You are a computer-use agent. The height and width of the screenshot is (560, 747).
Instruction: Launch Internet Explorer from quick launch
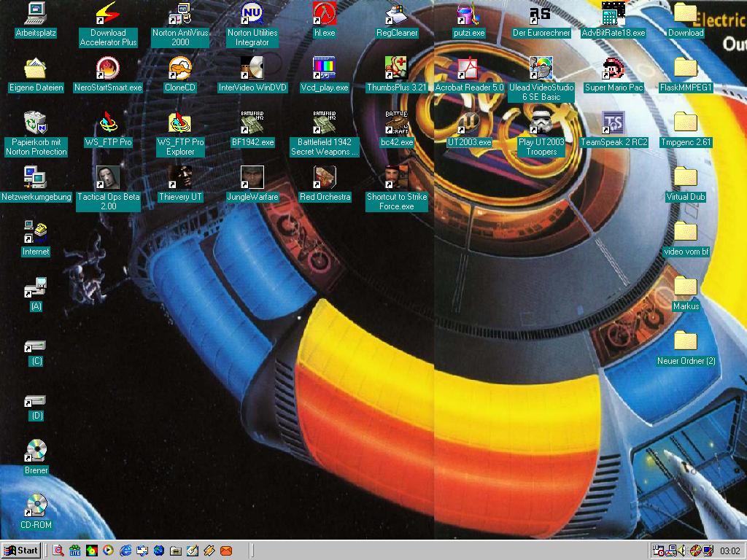point(125,551)
